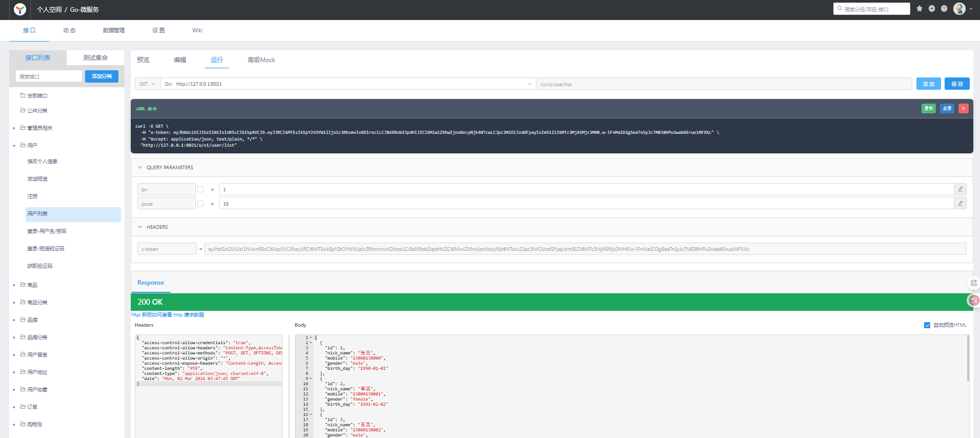Click the 添加分类 button

(102, 76)
